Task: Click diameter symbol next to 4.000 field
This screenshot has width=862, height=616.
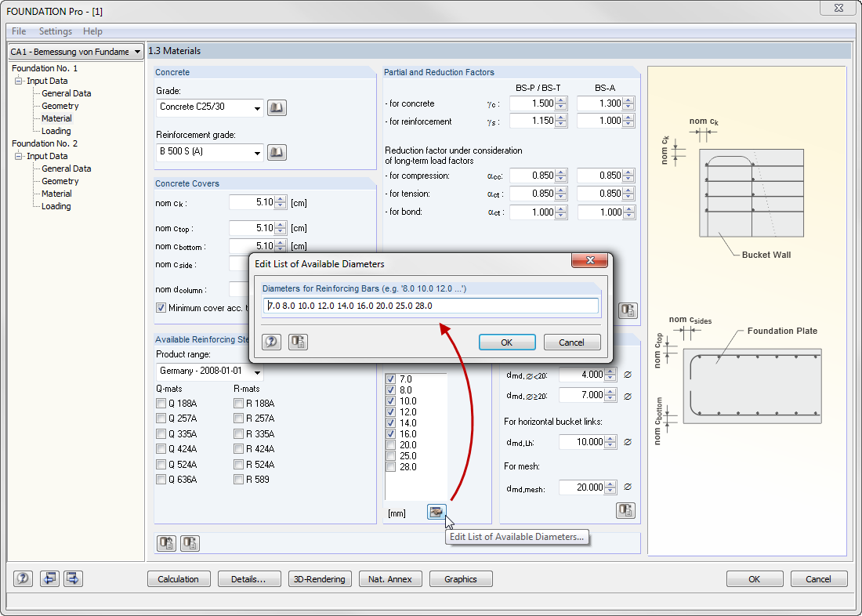Action: (628, 375)
